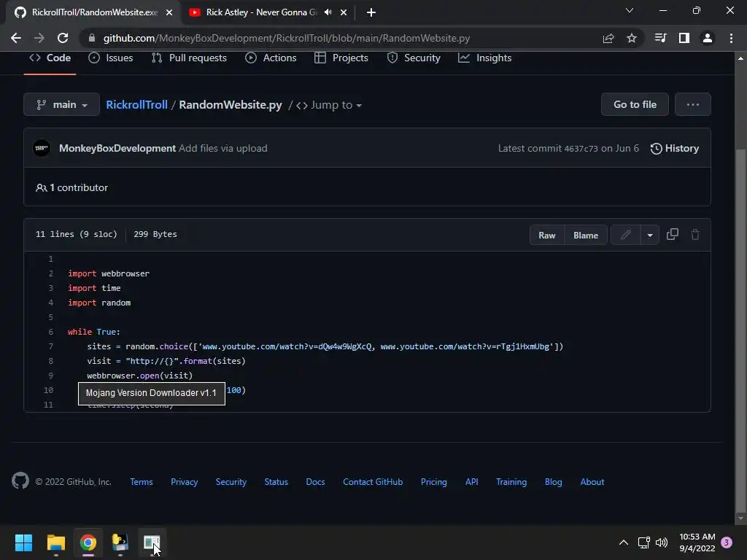The height and width of the screenshot is (560, 747).
Task: Select code line number 2
Action: 50,273
